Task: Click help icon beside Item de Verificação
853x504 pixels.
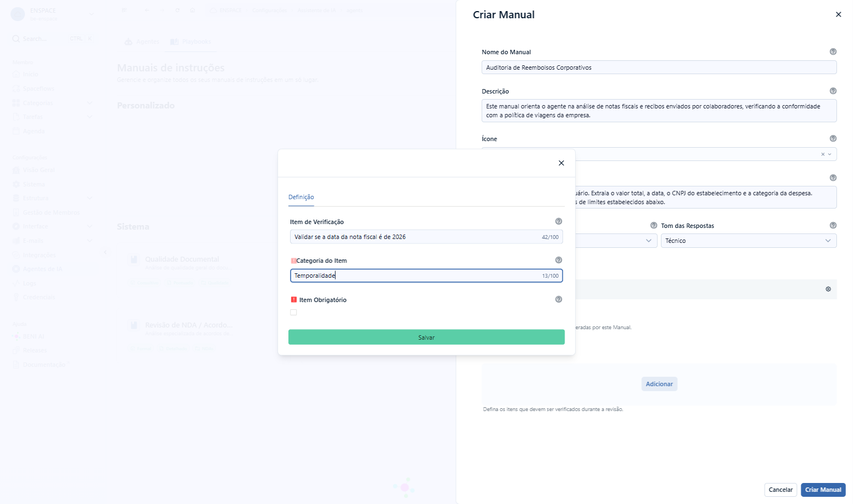Action: (559, 221)
